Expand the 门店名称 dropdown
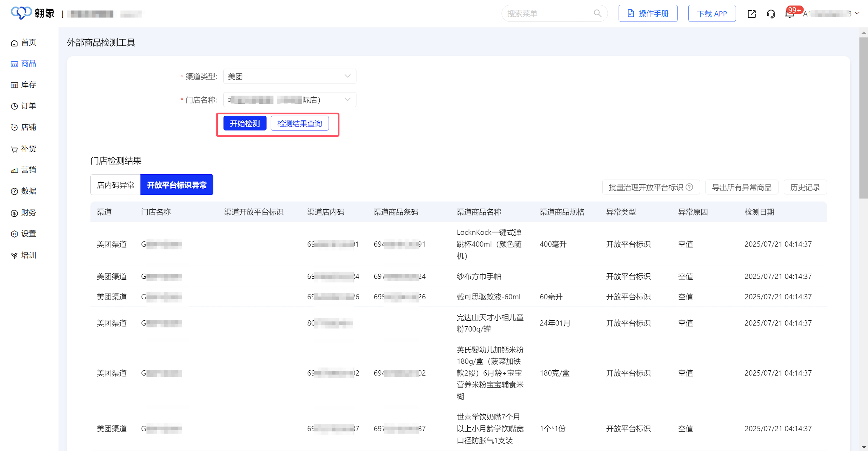 [290, 100]
